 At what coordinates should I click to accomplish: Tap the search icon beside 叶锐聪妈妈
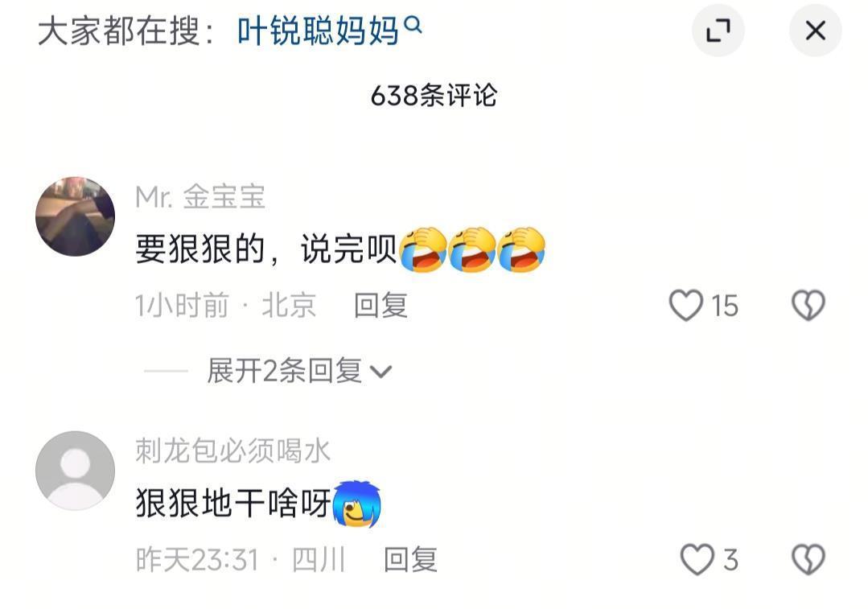pos(413,24)
